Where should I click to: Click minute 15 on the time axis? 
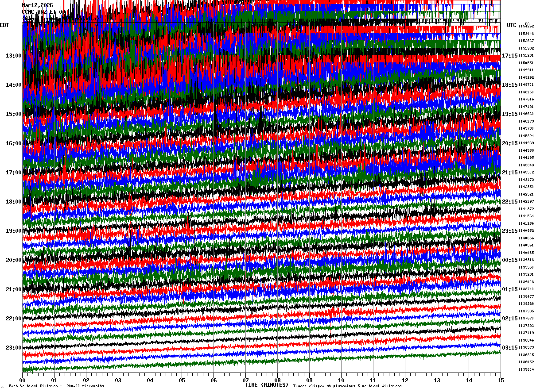(501, 380)
